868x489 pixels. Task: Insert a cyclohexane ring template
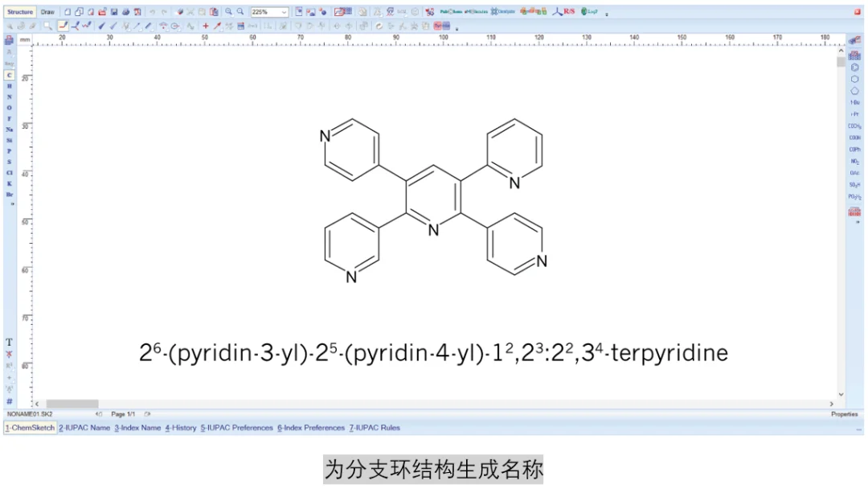(854, 79)
